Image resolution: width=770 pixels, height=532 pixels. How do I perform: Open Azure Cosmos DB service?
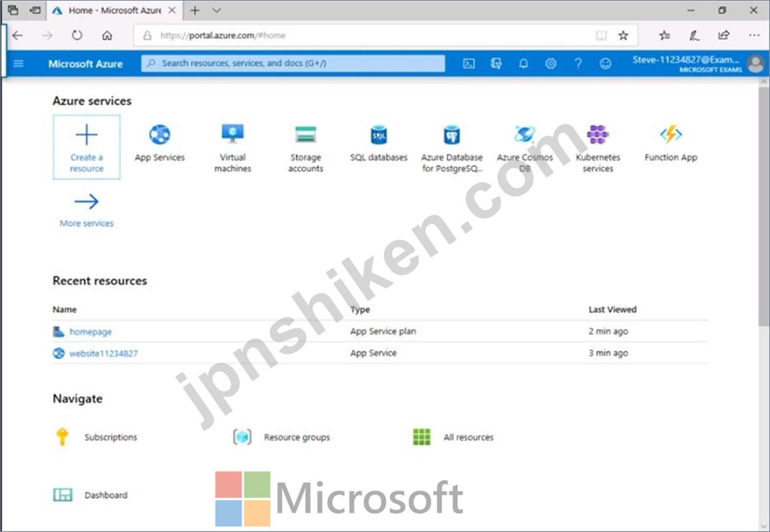tap(525, 148)
